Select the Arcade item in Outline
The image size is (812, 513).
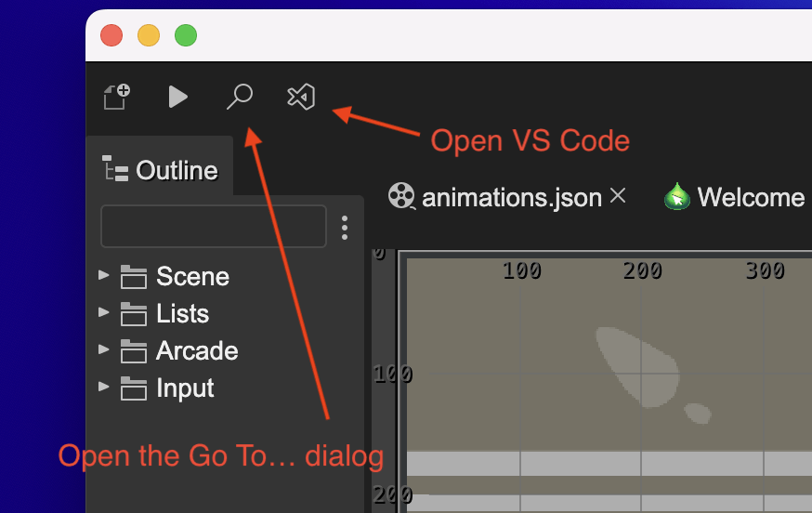[x=197, y=350]
